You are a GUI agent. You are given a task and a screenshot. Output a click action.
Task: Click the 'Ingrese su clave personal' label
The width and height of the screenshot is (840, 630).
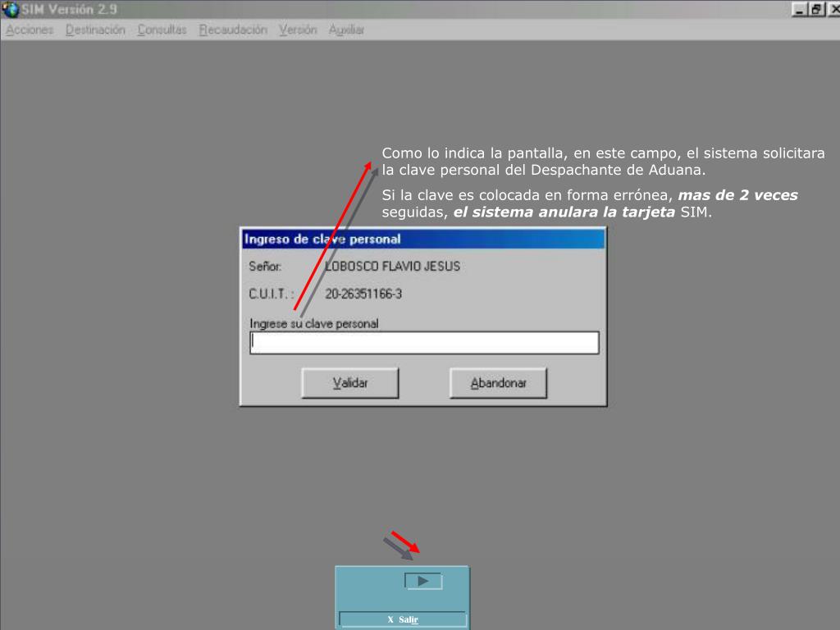point(314,323)
